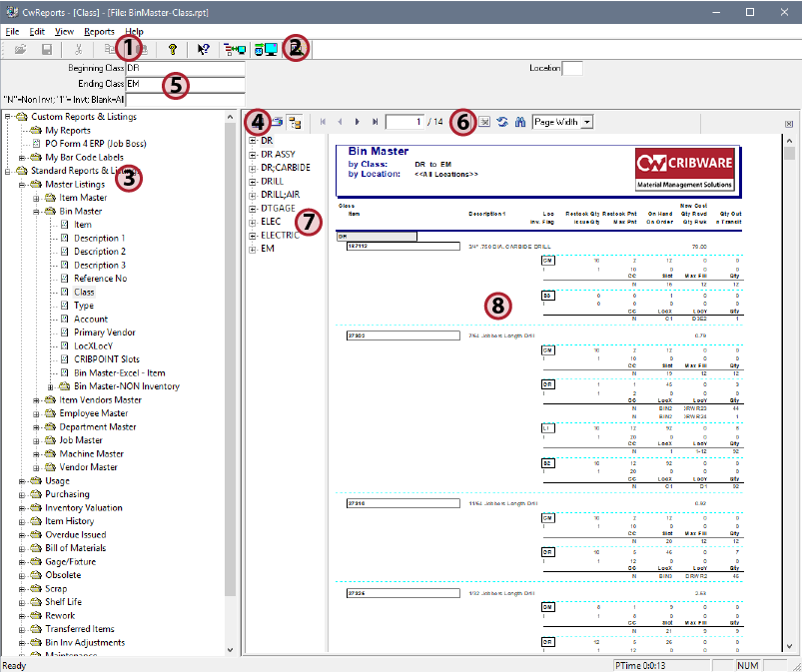Advance to the next report page
Viewport: 802px width, 672px height.
[x=356, y=121]
